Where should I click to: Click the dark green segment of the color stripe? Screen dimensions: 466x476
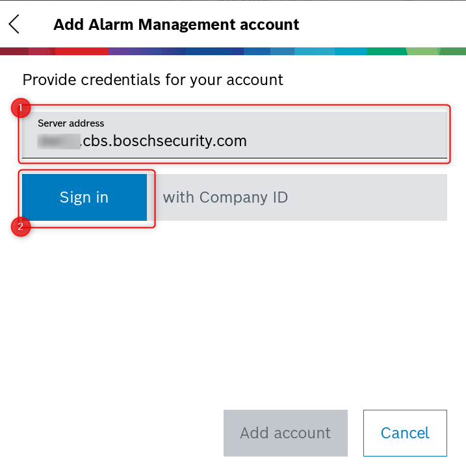click(387, 51)
